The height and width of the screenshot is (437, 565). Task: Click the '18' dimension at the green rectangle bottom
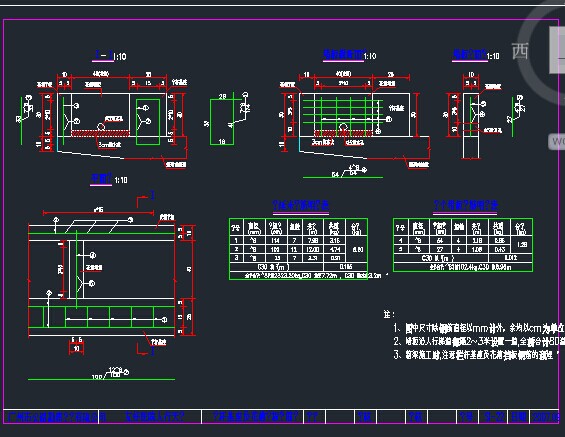[222, 142]
